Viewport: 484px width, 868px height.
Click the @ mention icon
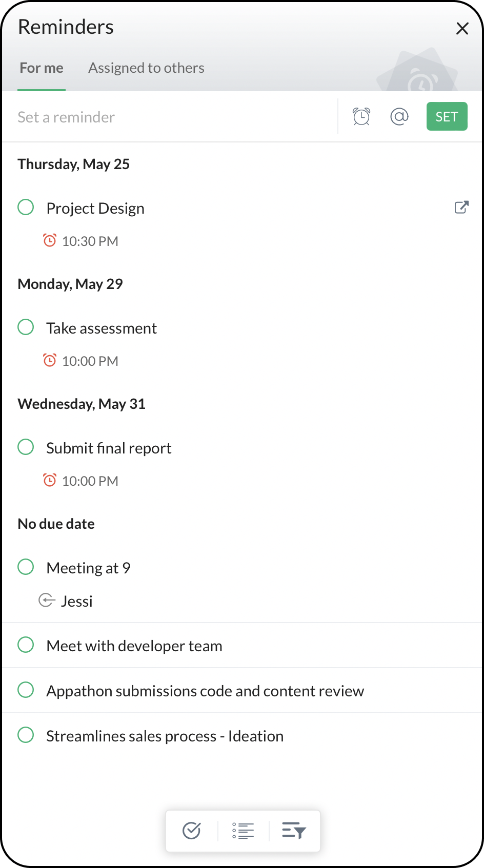click(x=399, y=117)
